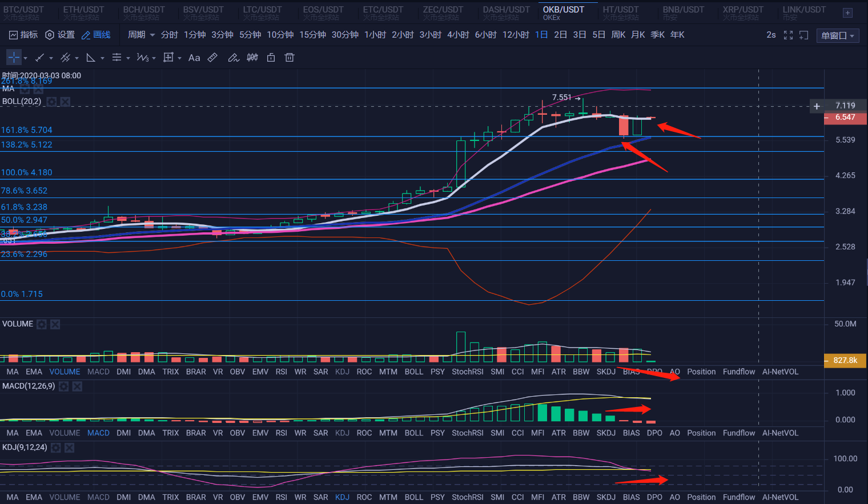Click the fullscreen expand icon

pyautogui.click(x=788, y=35)
